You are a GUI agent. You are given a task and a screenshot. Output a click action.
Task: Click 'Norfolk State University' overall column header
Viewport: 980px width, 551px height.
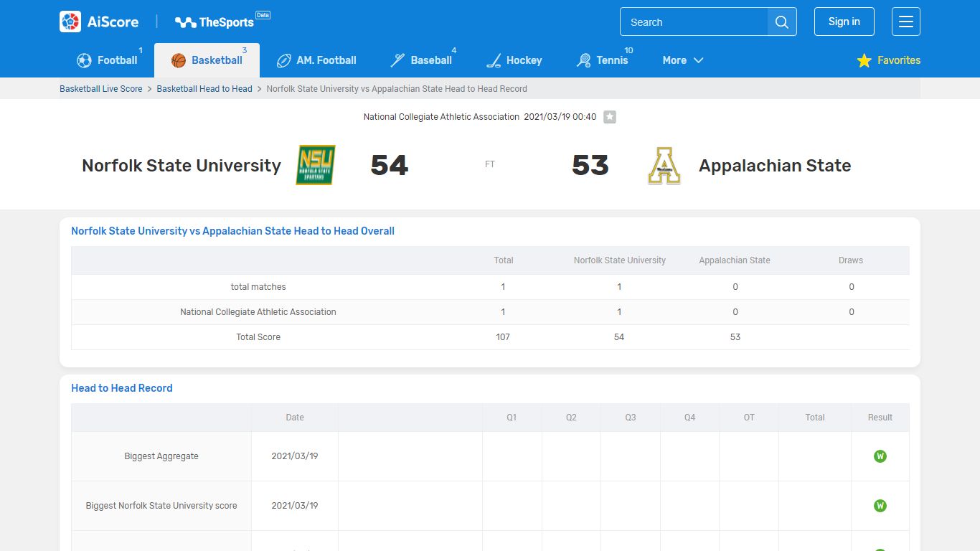click(620, 260)
